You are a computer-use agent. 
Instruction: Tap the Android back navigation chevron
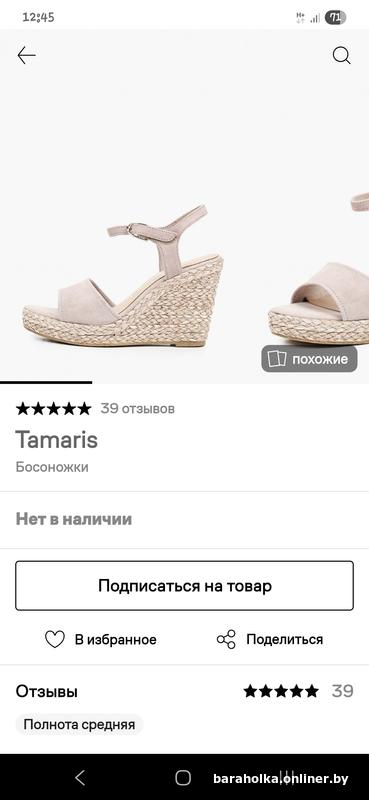pyautogui.click(x=80, y=778)
